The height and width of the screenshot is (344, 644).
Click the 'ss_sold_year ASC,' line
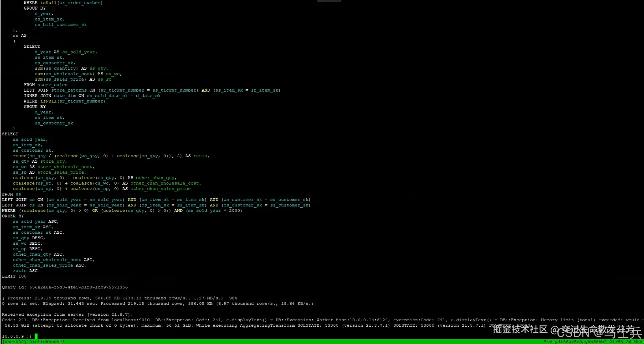click(x=36, y=222)
